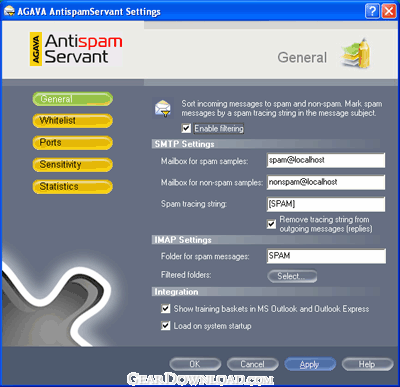Disable Load on system startup

[x=165, y=326]
